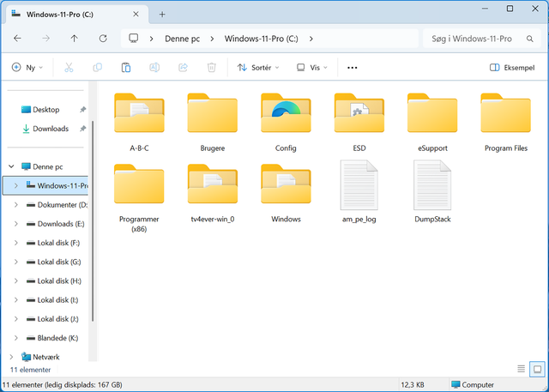
Task: Click the Delete trash can icon
Action: (212, 68)
